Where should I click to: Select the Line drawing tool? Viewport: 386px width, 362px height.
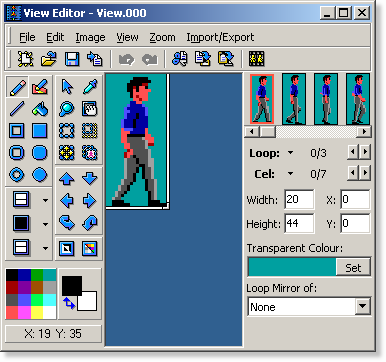click(17, 109)
